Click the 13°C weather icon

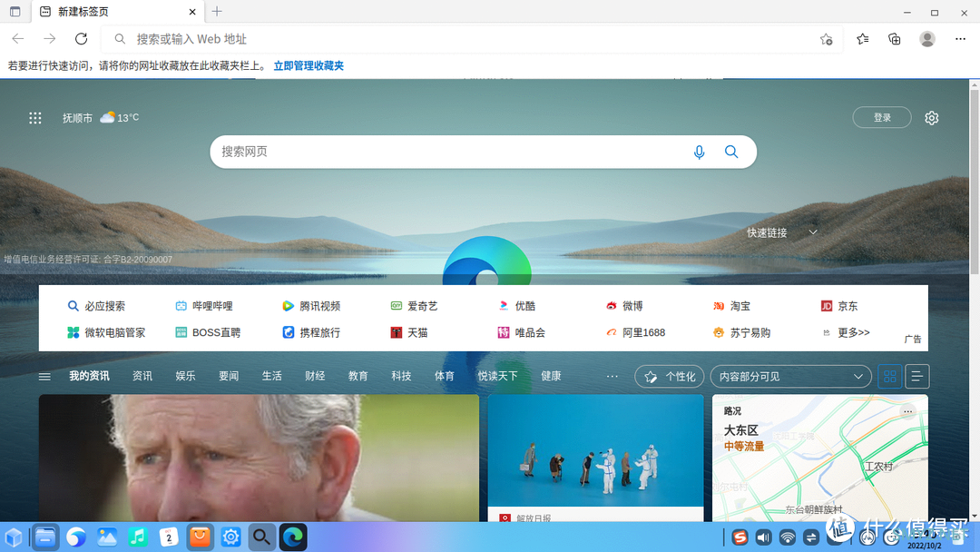(x=107, y=117)
